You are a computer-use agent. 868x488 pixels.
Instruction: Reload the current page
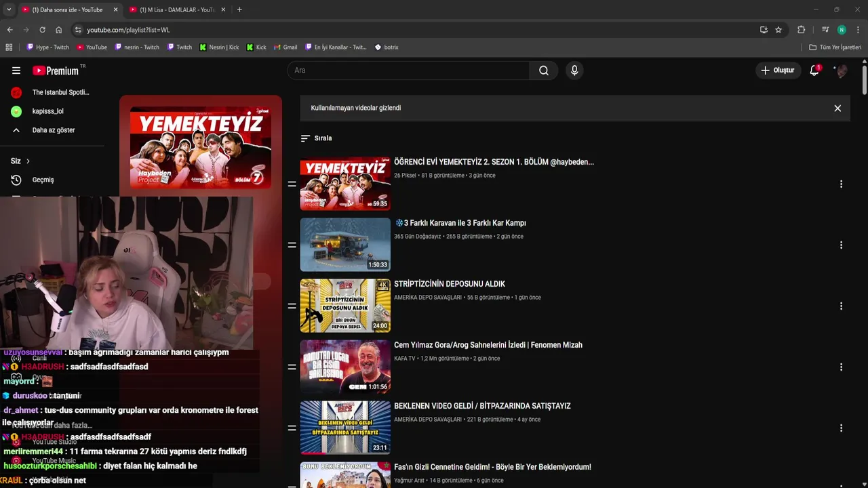(42, 30)
